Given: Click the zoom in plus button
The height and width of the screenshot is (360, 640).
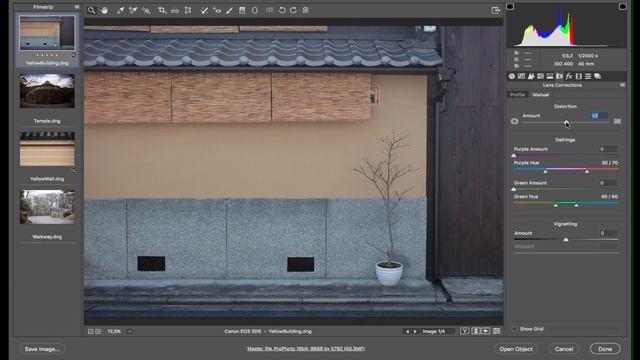Looking at the screenshot, I should [x=98, y=331].
